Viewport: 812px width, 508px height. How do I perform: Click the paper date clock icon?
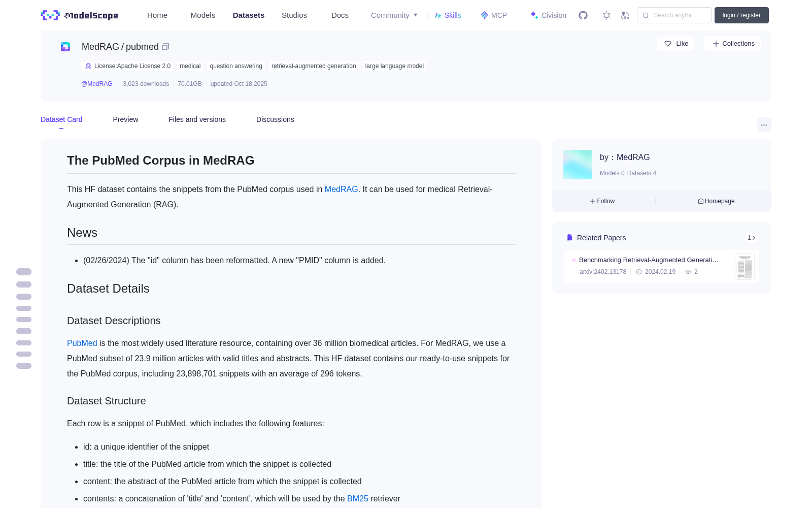click(x=639, y=272)
